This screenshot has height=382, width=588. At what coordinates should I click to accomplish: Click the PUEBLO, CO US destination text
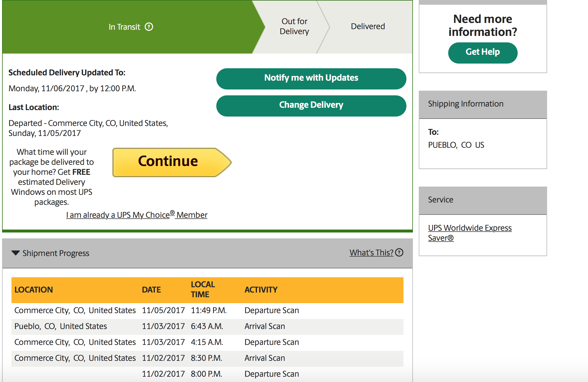[456, 145]
